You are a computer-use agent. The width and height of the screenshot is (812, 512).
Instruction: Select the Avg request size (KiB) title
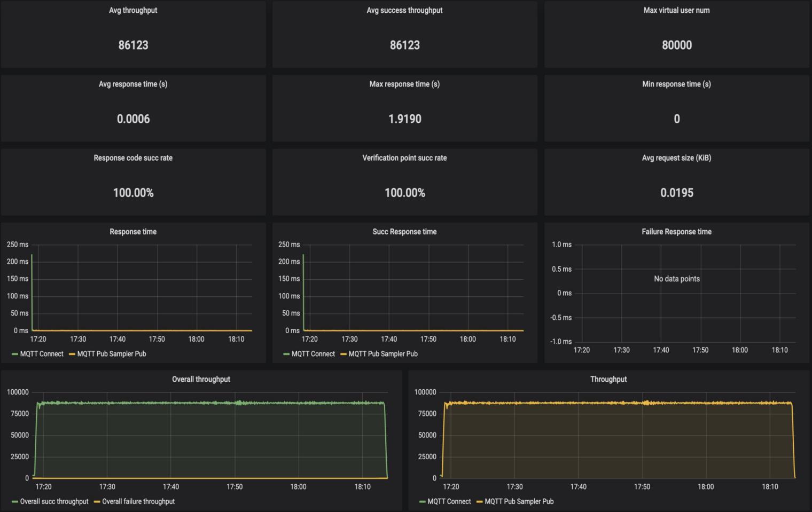point(676,157)
